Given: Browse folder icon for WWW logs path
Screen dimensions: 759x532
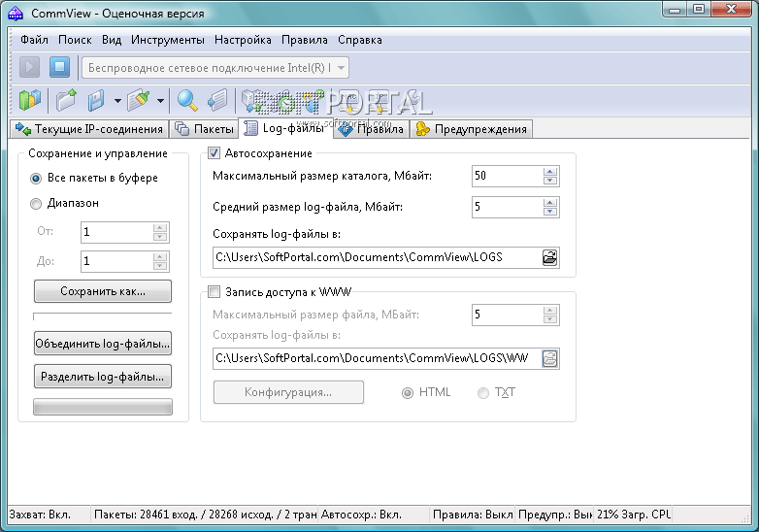Looking at the screenshot, I should (550, 358).
